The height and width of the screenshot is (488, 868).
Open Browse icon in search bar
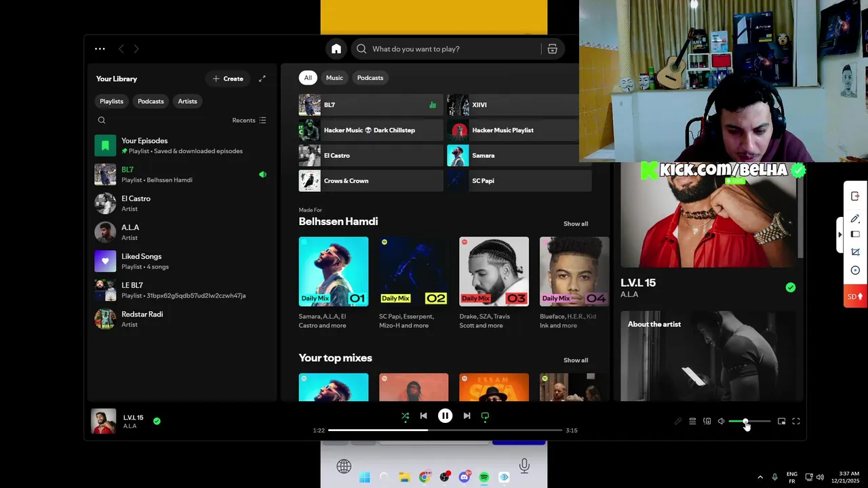click(x=553, y=49)
